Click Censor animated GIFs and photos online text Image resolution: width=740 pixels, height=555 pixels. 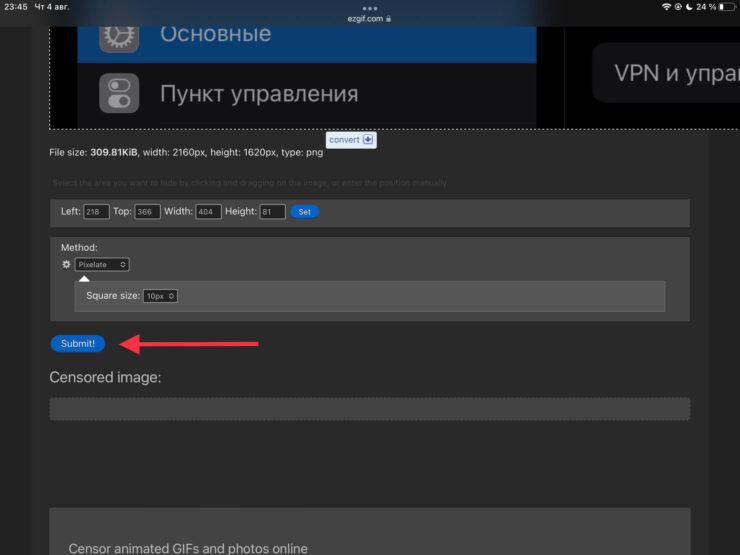[x=188, y=548]
